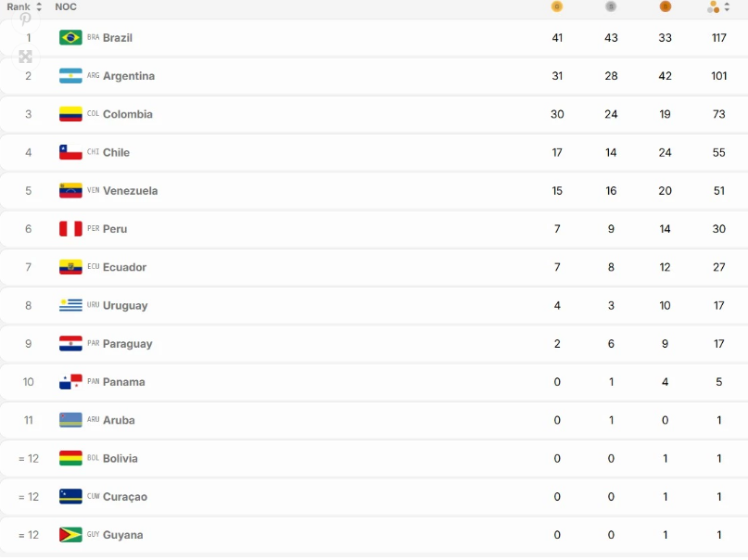Sort by total medals arrows
The height and width of the screenshot is (560, 748).
(x=727, y=6)
